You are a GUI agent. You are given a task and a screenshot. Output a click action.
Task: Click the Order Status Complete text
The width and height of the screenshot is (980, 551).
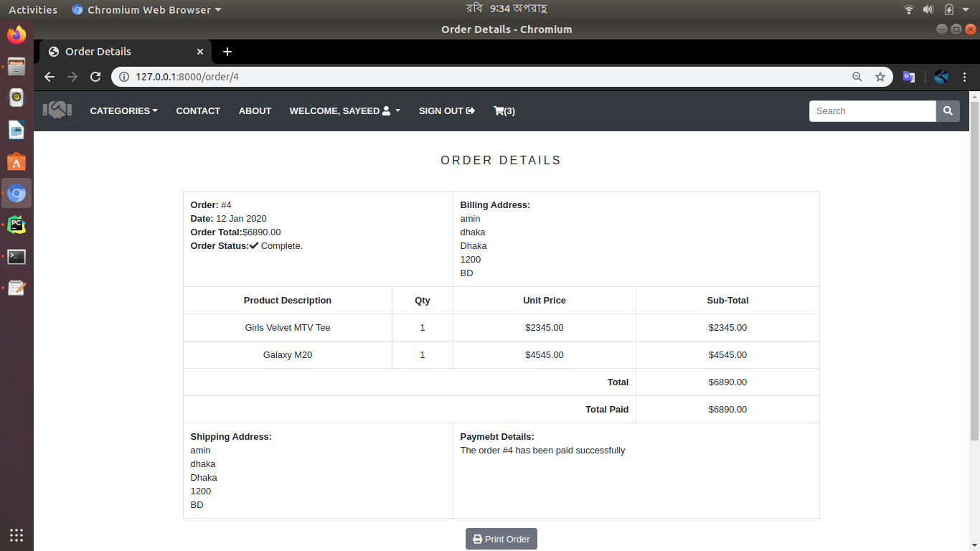coord(247,245)
